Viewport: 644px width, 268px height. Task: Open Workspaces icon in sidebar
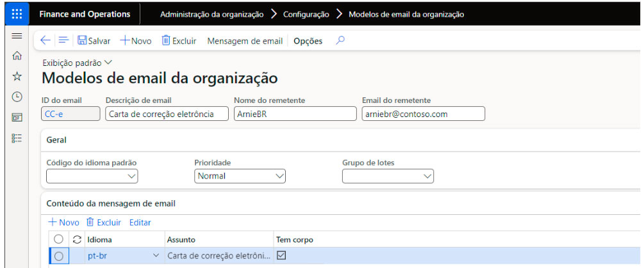[17, 118]
